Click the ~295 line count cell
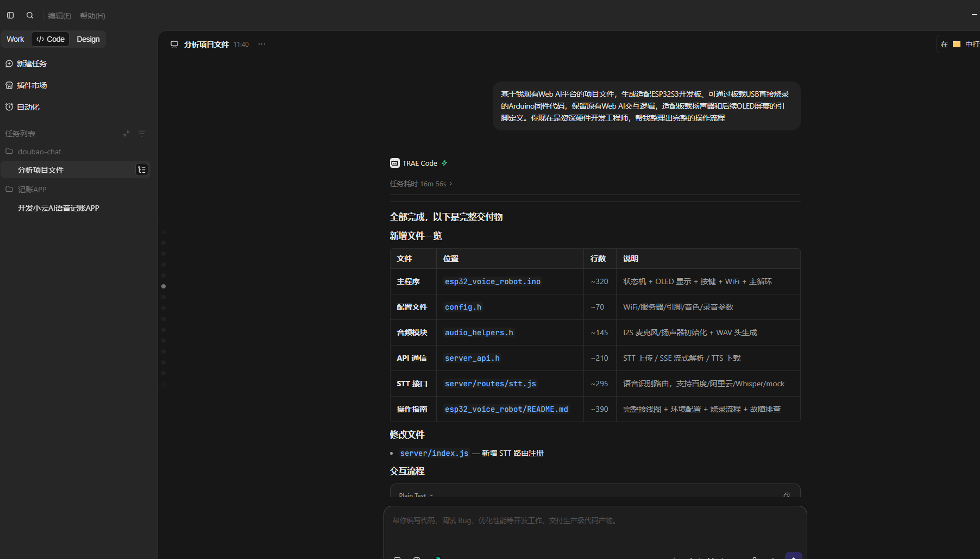 point(599,384)
